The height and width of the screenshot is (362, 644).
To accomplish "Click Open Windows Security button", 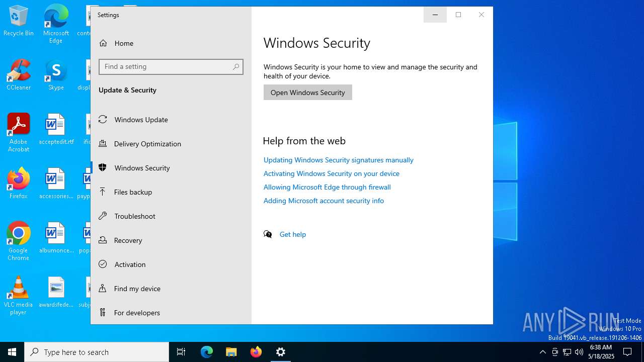I will (308, 93).
